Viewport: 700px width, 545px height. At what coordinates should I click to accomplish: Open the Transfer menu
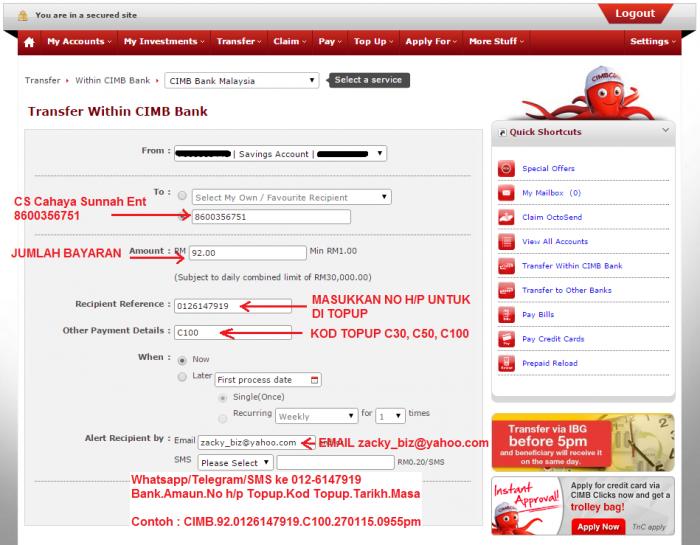239,42
